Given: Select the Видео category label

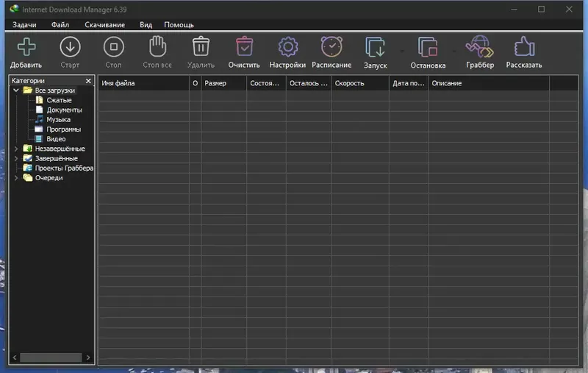Looking at the screenshot, I should click(56, 139).
